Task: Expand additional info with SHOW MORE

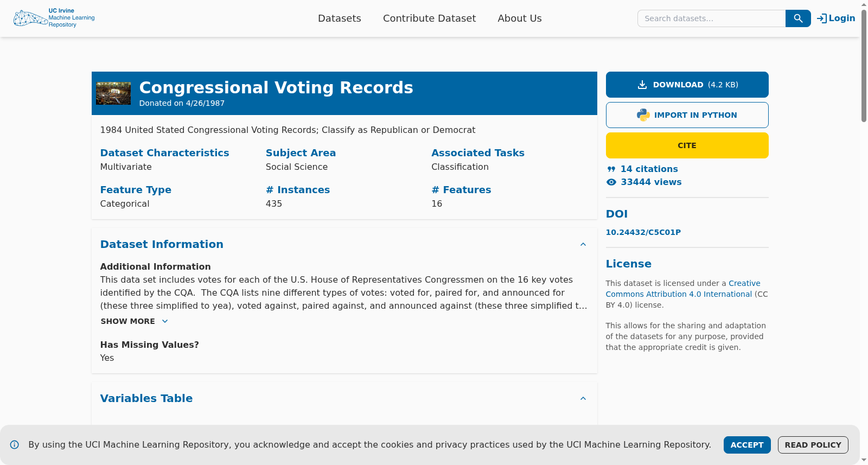Action: point(135,321)
